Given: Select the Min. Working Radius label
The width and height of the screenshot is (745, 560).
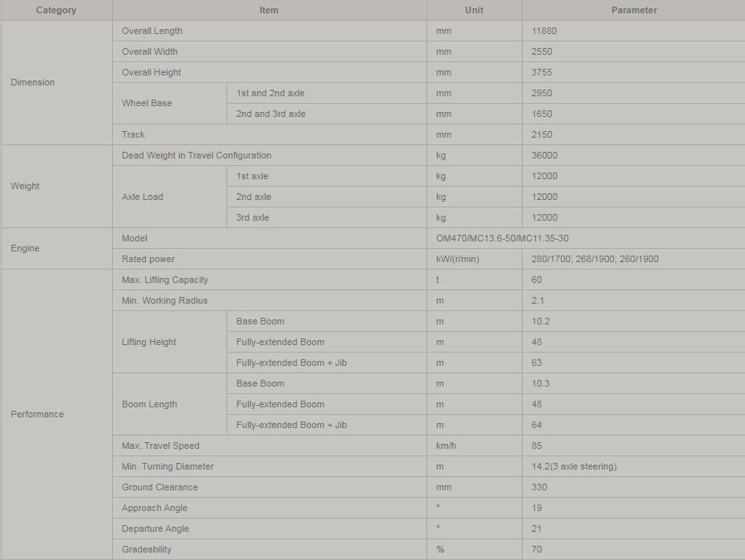Looking at the screenshot, I should point(164,300).
